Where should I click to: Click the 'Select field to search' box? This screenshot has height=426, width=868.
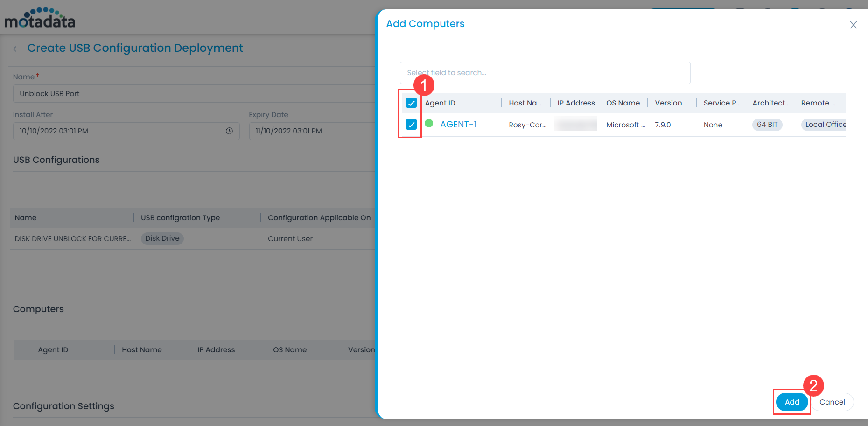tap(545, 73)
